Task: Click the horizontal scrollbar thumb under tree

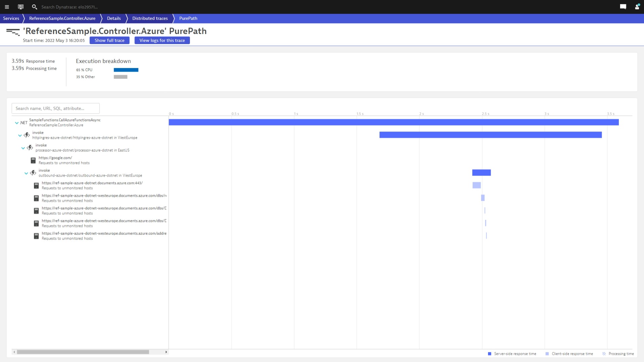Action: (x=83, y=352)
